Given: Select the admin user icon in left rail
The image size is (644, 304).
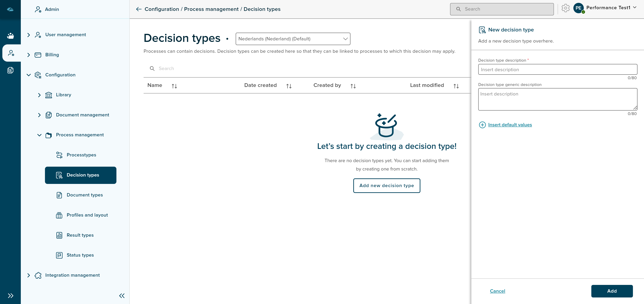Looking at the screenshot, I should tap(11, 53).
